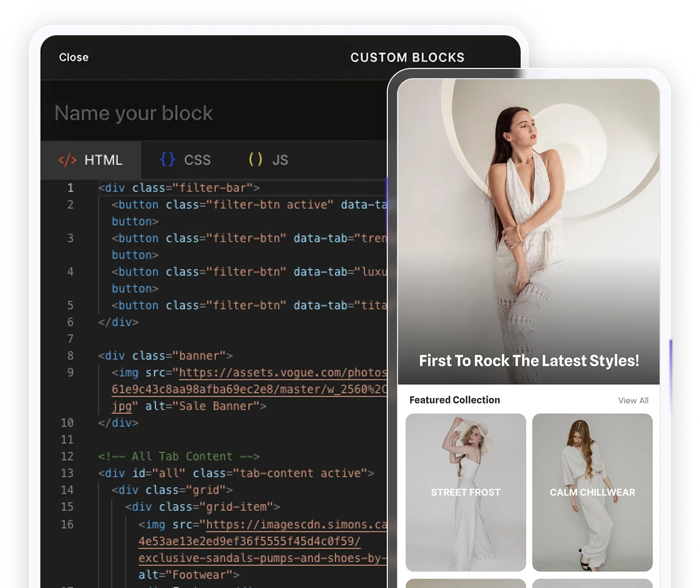Switch to the HTML tab

pyautogui.click(x=103, y=160)
